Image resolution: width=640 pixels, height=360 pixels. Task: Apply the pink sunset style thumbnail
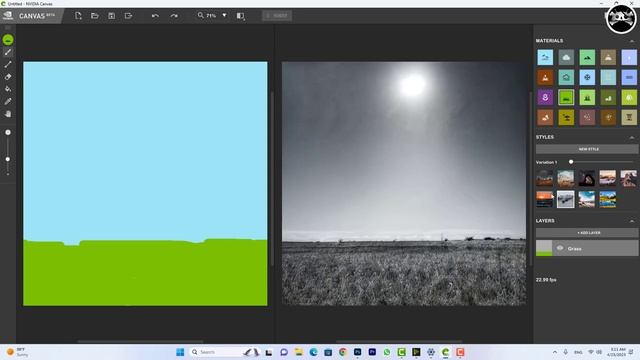tap(608, 178)
